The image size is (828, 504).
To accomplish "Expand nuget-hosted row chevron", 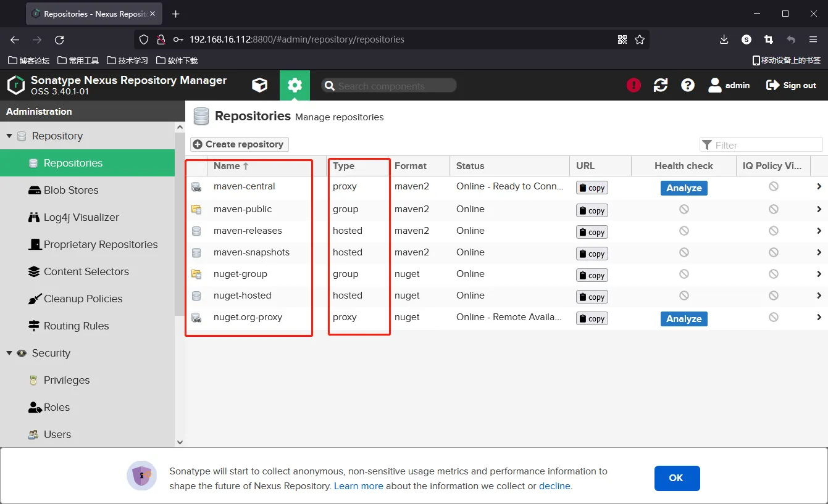I will pos(819,295).
